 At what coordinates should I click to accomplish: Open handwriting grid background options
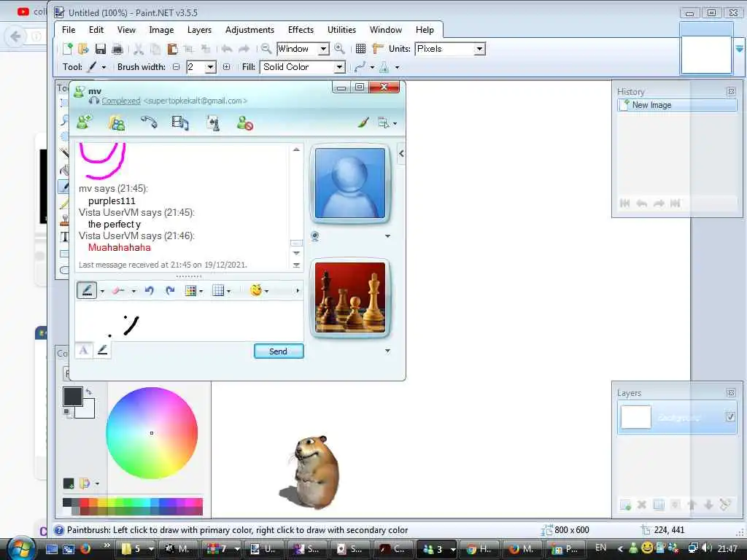pyautogui.click(x=221, y=290)
